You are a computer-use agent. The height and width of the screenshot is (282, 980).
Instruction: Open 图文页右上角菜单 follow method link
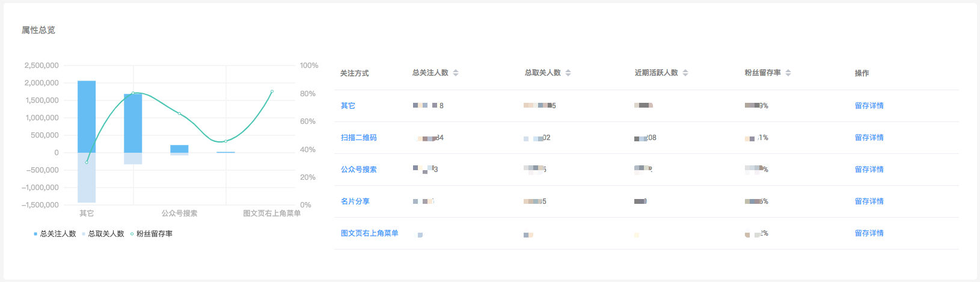coord(370,233)
